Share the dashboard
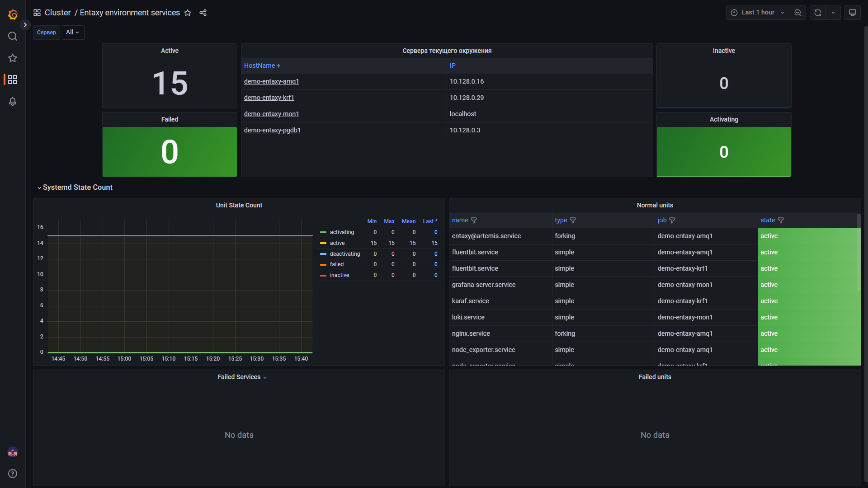 [203, 13]
